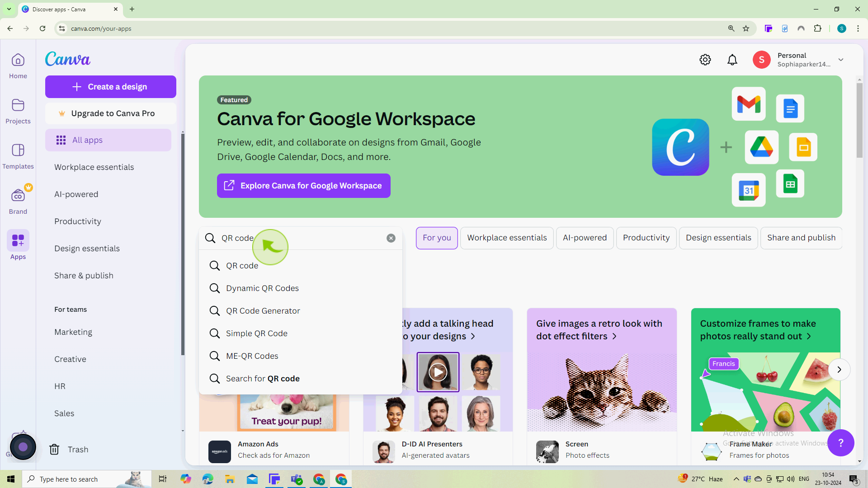
Task: Select All apps in sidebar
Action: pos(108,140)
